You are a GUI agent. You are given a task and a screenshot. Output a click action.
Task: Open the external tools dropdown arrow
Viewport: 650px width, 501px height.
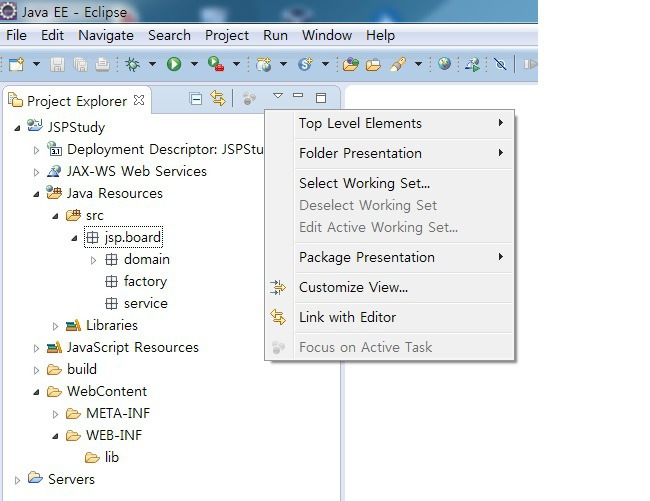pos(236,64)
